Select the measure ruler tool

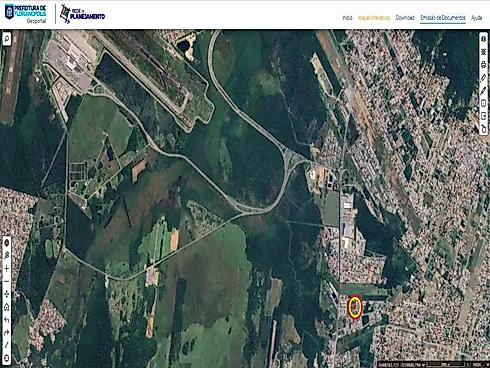(x=483, y=78)
